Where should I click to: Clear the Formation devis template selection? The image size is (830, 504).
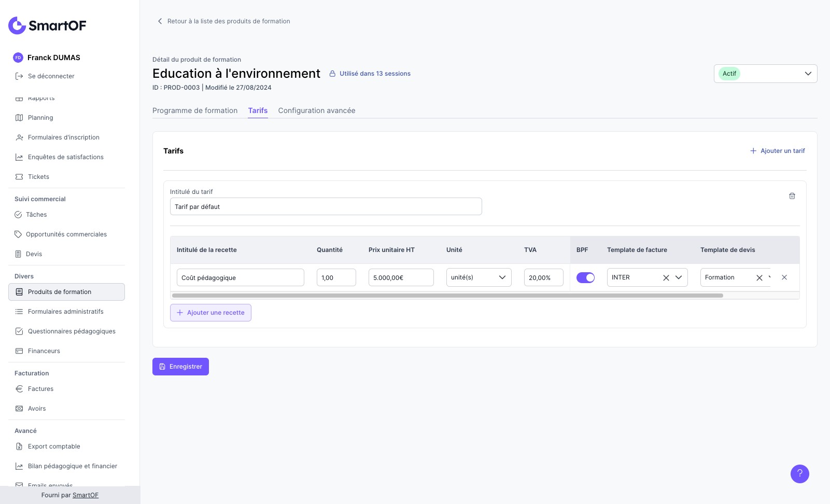point(759,278)
